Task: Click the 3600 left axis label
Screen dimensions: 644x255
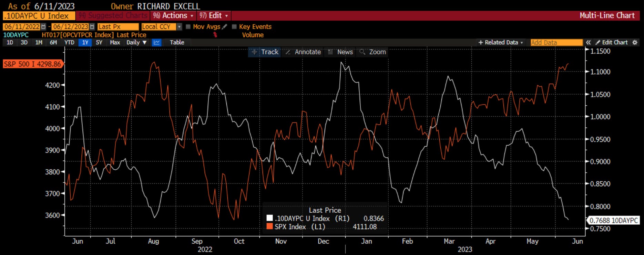Action: (52, 215)
